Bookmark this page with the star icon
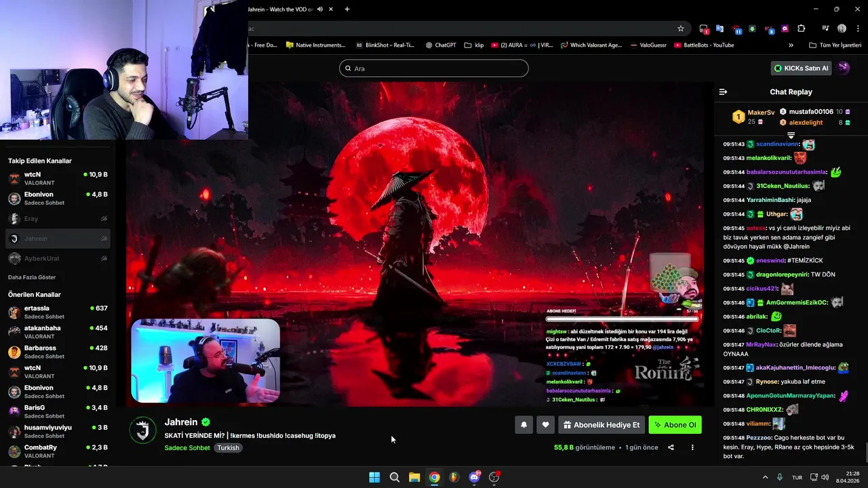Image resolution: width=868 pixels, height=488 pixels. [680, 28]
